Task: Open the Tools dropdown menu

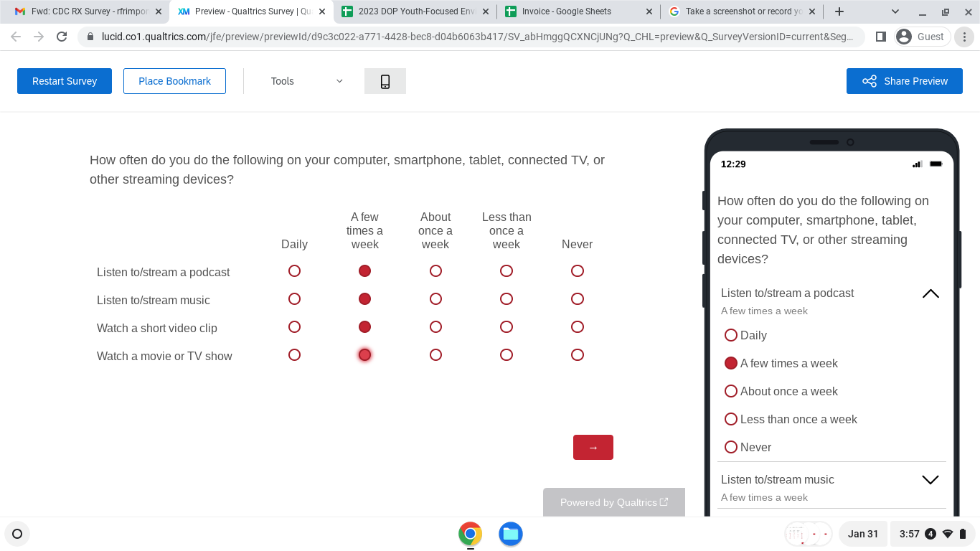Action: (306, 81)
